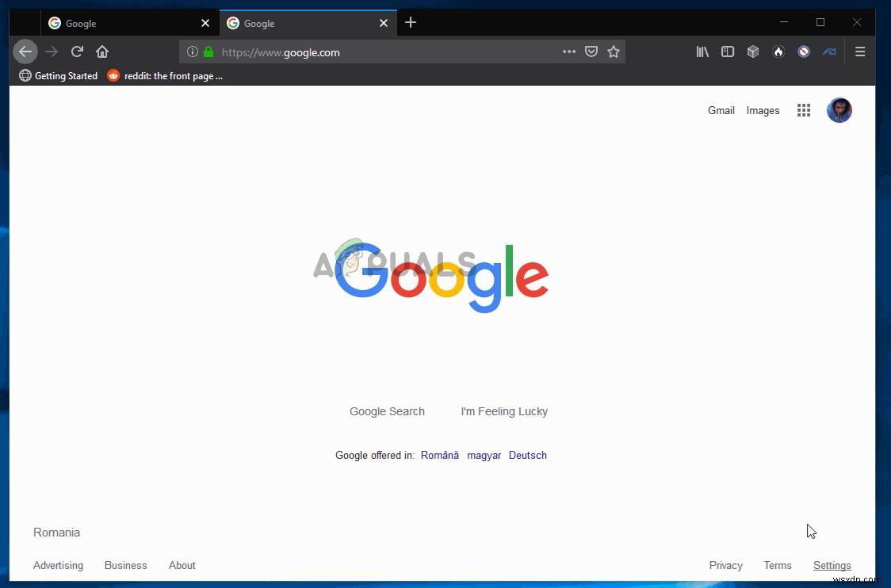Toggle the blocked-content circle icon
Screen dimensions: 891x588
click(804, 52)
